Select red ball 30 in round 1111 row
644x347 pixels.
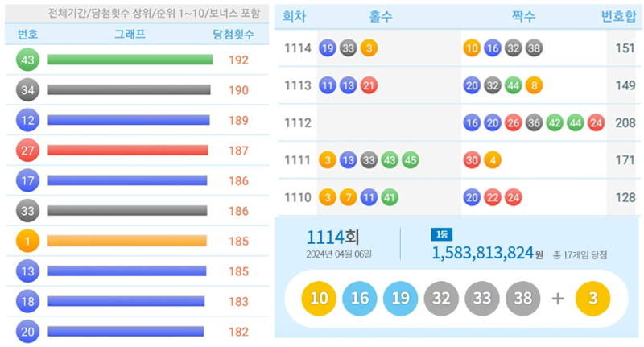pos(472,160)
